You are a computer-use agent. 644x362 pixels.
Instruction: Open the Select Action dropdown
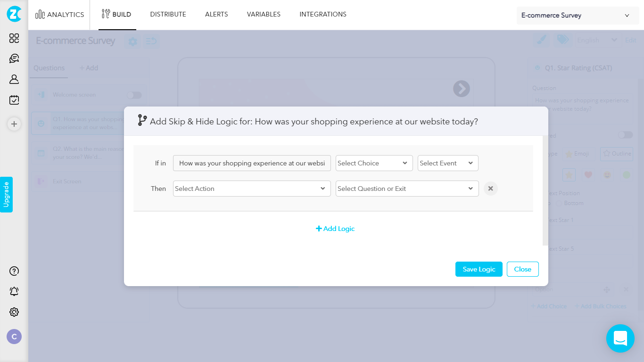click(251, 188)
